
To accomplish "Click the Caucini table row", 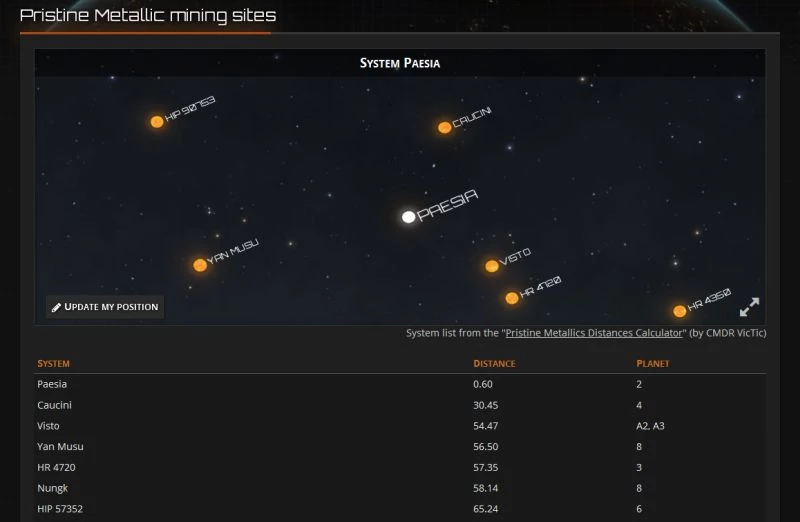I will coord(54,405).
